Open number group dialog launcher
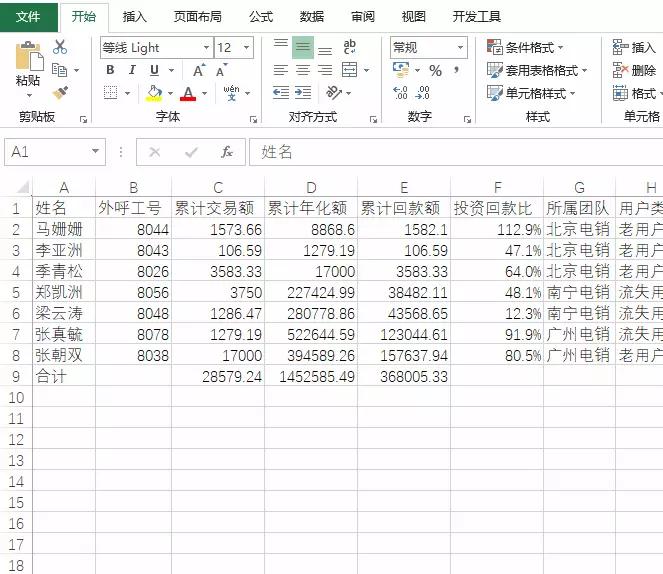The height and width of the screenshot is (574, 663). click(x=467, y=120)
